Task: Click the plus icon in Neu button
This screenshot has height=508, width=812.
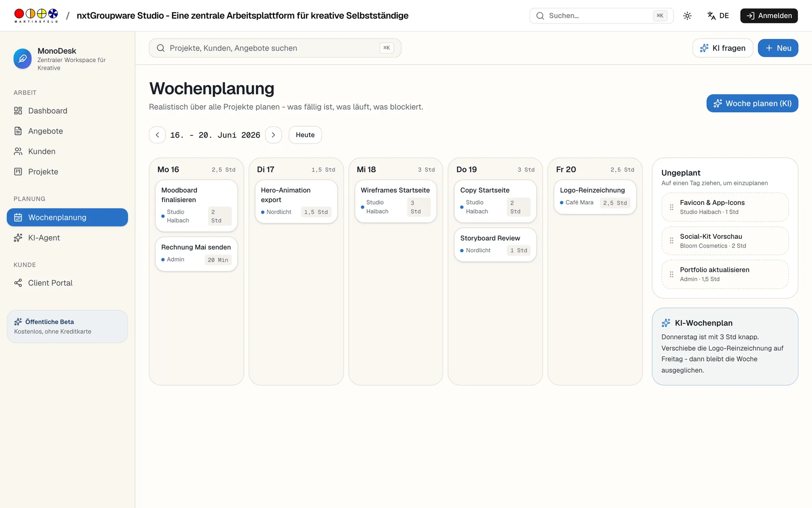Action: click(x=769, y=48)
